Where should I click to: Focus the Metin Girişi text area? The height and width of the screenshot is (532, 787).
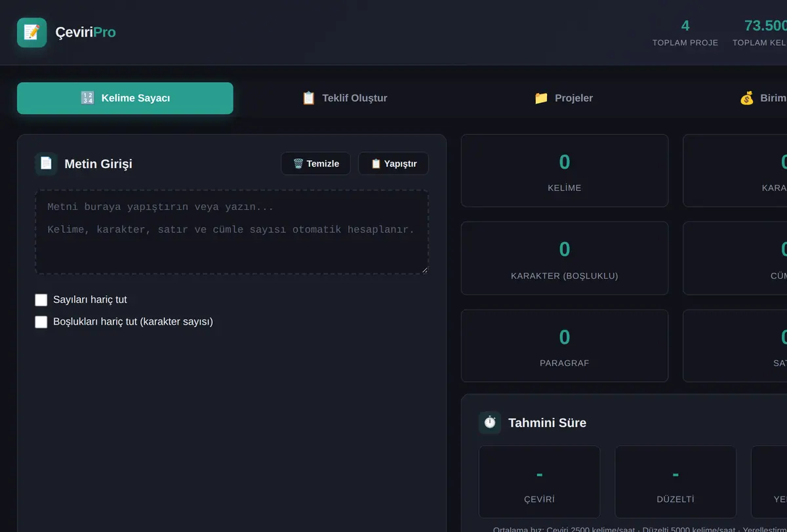coord(232,232)
